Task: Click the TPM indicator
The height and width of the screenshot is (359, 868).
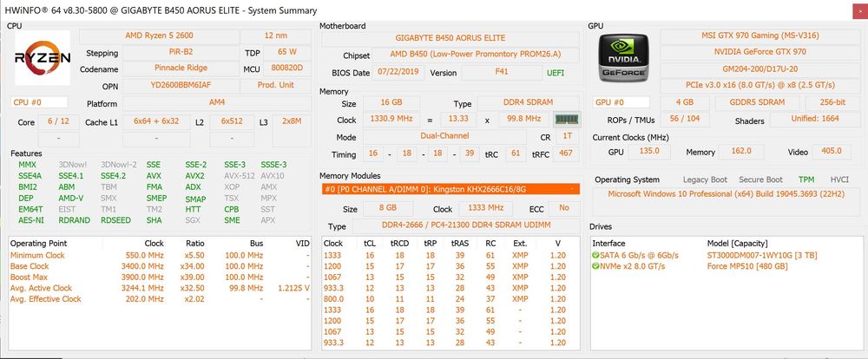Action: [x=806, y=179]
